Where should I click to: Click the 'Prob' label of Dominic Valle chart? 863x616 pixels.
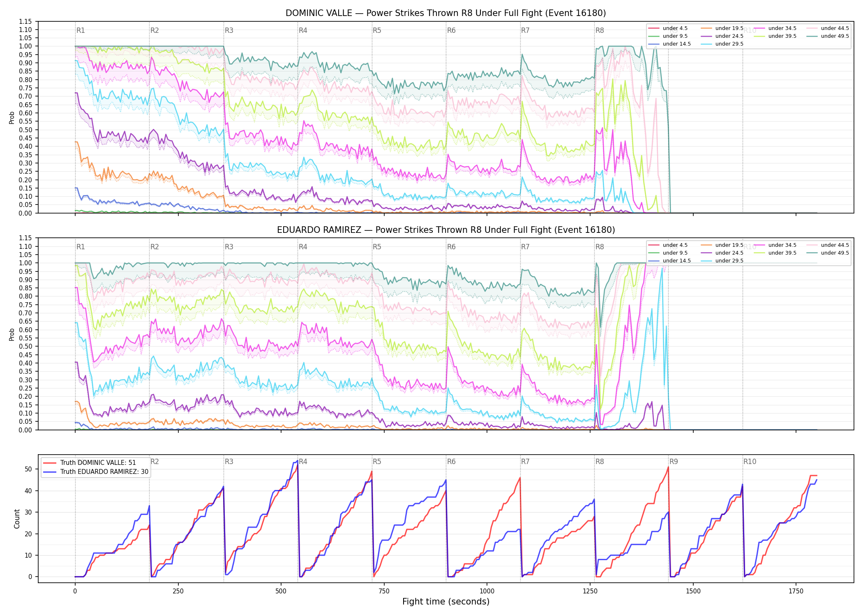tap(12, 118)
